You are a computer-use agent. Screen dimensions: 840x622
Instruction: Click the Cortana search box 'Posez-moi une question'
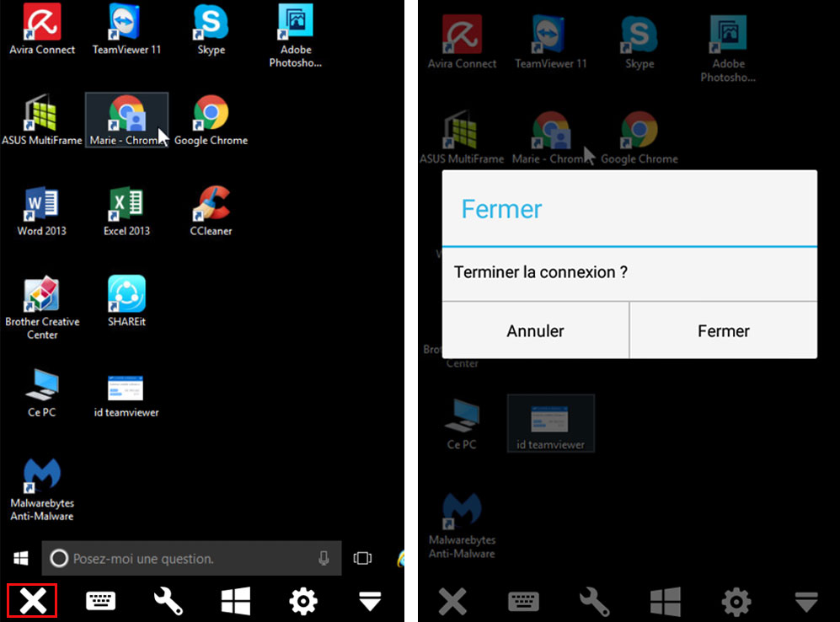click(x=191, y=558)
